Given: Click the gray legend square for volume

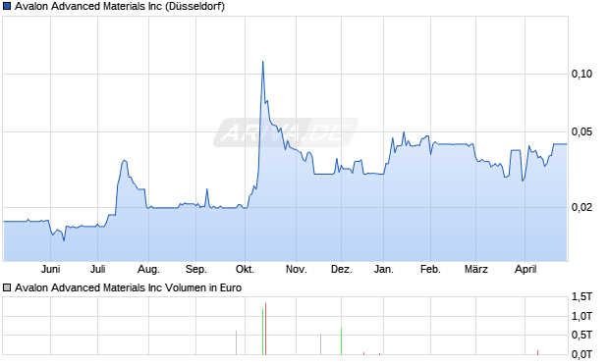Looking at the screenshot, I should pyautogui.click(x=7, y=287).
